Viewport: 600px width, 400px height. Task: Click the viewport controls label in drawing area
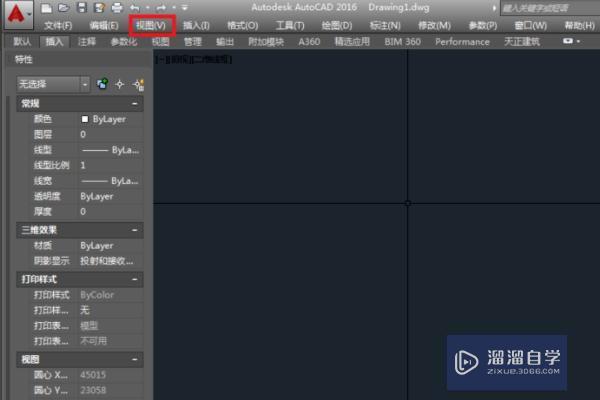click(194, 59)
